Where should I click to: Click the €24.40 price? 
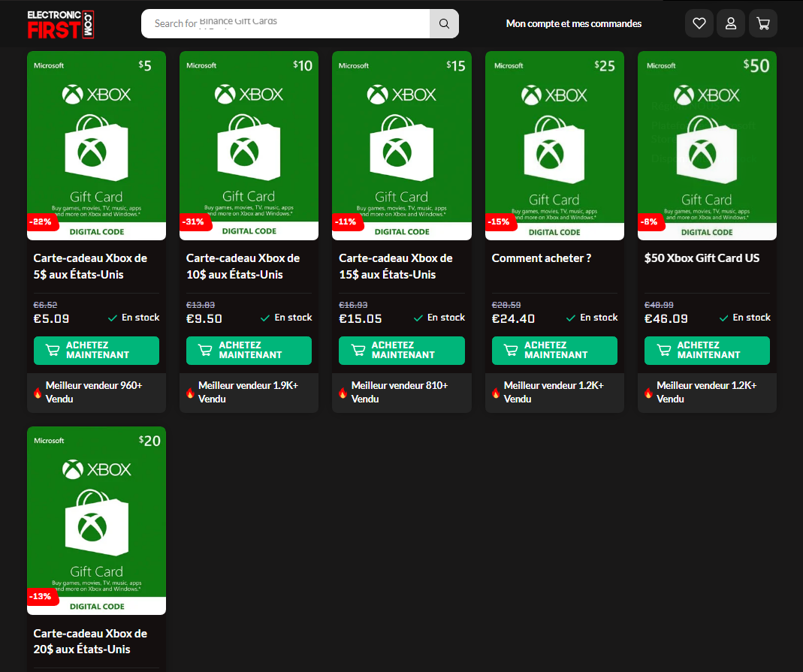513,319
